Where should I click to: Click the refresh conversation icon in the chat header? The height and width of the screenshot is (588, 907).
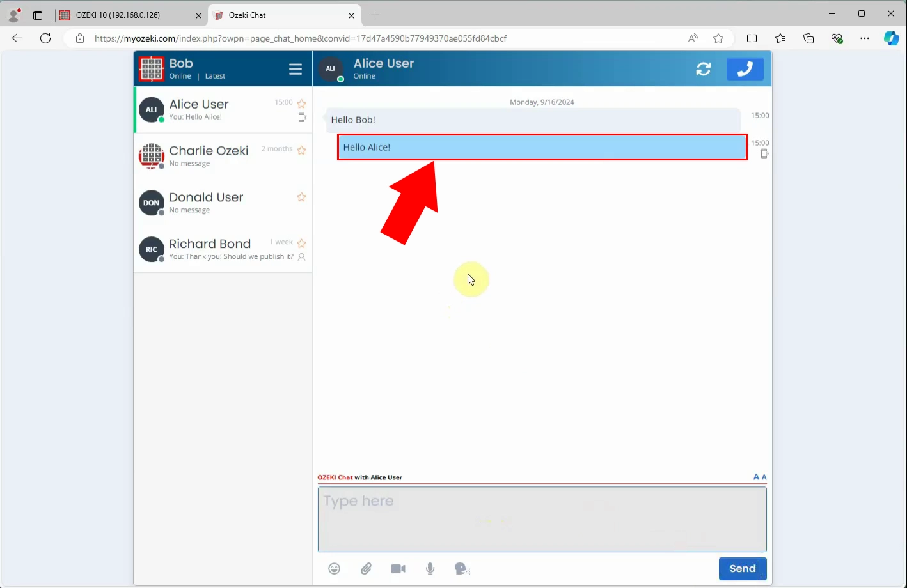(704, 69)
